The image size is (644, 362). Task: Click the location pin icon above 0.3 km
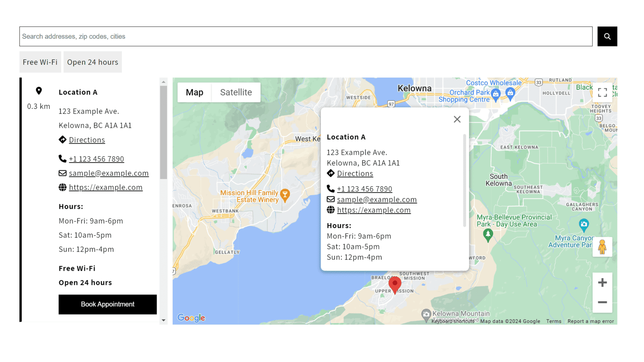38,91
